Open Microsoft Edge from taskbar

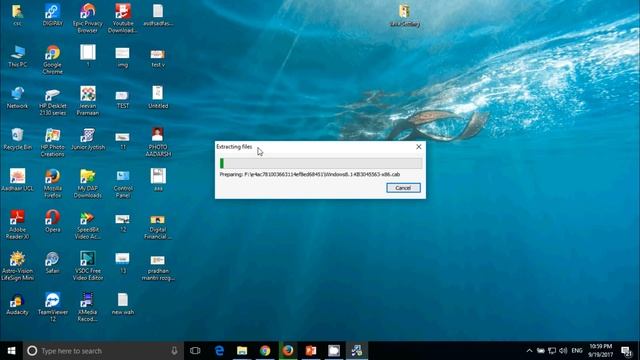(x=219, y=351)
